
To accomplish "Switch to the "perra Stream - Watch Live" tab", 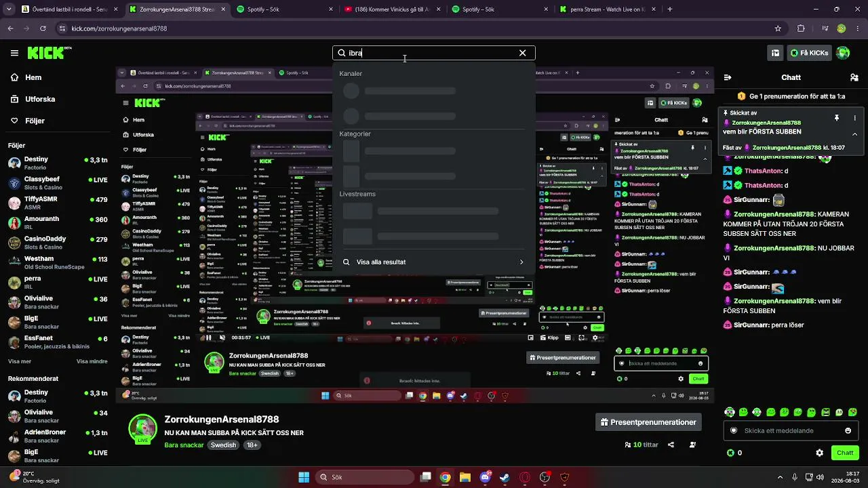I will (x=607, y=9).
